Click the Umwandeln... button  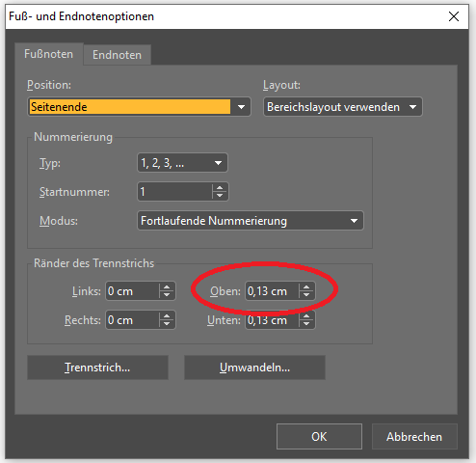tap(254, 368)
